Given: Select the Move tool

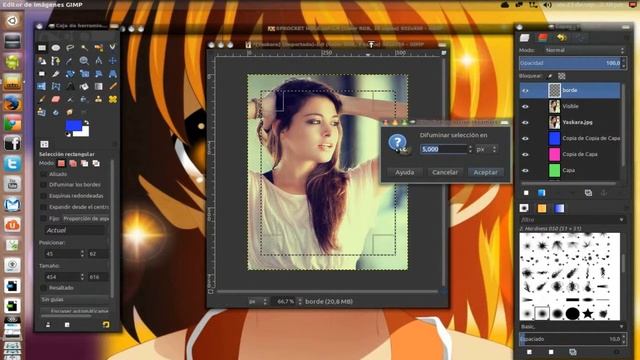Looking at the screenshot, I should [x=113, y=61].
